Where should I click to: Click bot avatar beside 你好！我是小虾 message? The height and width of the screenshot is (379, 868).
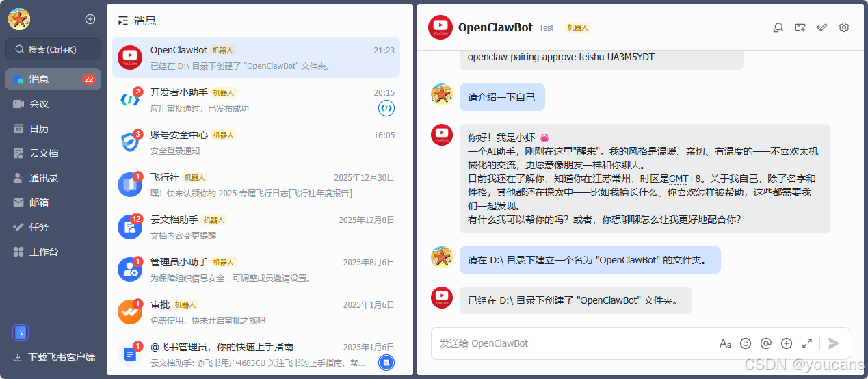coord(442,135)
